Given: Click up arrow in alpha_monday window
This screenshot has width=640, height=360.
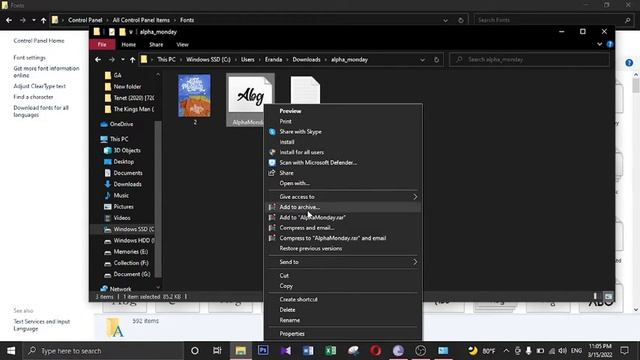Looking at the screenshot, I should [x=132, y=60].
